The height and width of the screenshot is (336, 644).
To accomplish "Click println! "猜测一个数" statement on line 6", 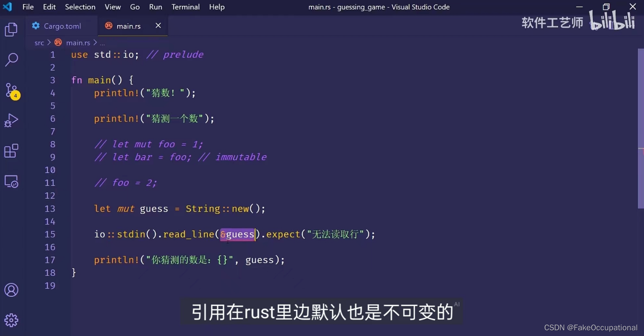I will [x=154, y=119].
